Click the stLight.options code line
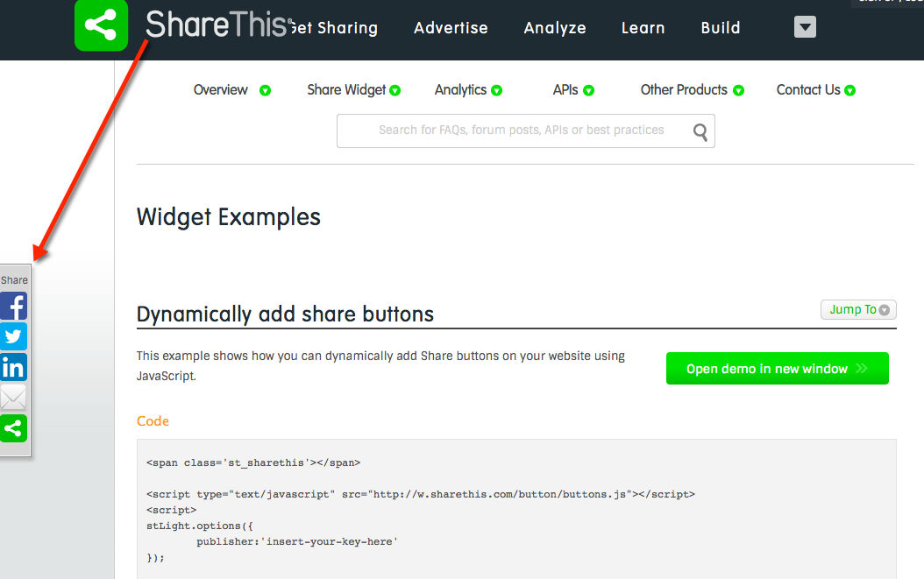This screenshot has width=924, height=579. click(x=200, y=526)
